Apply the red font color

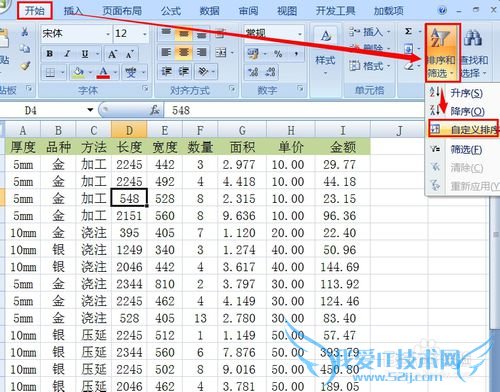click(x=103, y=72)
